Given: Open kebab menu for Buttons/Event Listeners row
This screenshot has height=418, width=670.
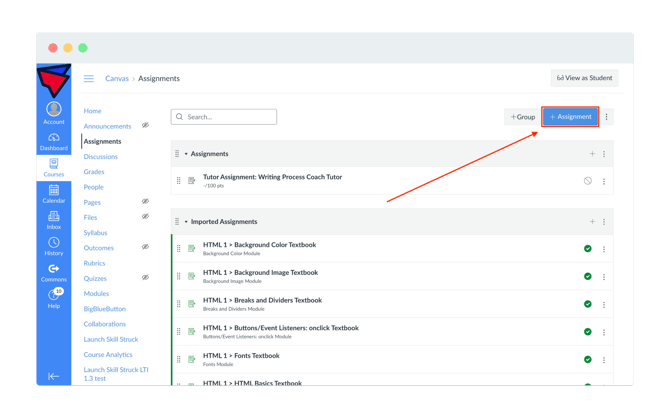Looking at the screenshot, I should pos(604,333).
